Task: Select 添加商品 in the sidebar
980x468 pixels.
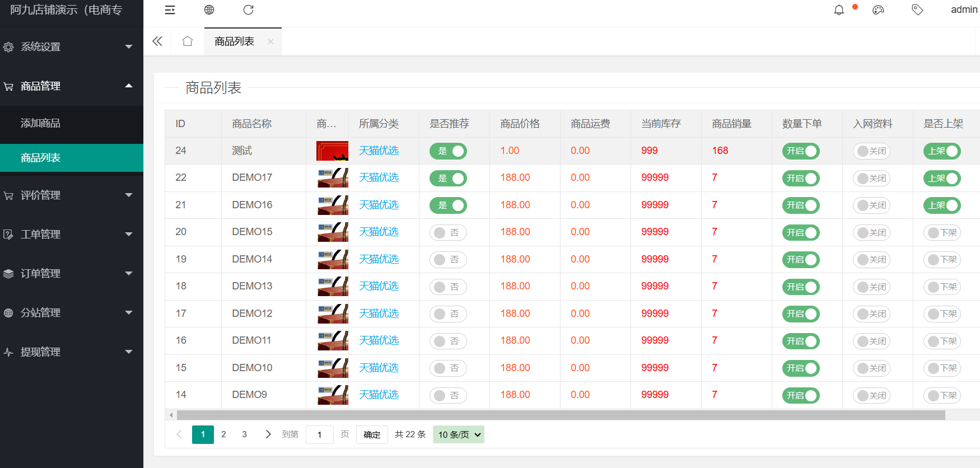Action: [x=40, y=123]
